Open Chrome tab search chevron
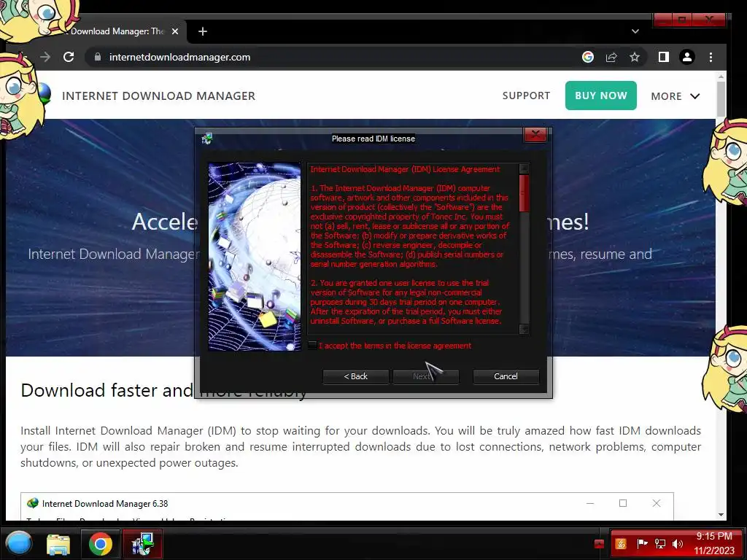The width and height of the screenshot is (747, 560). pyautogui.click(x=635, y=31)
